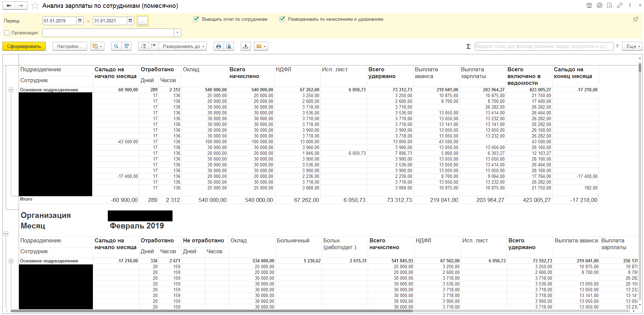Collapse the first 'Основное подразделение' group
Screen dimensions: 644x315
point(11,90)
